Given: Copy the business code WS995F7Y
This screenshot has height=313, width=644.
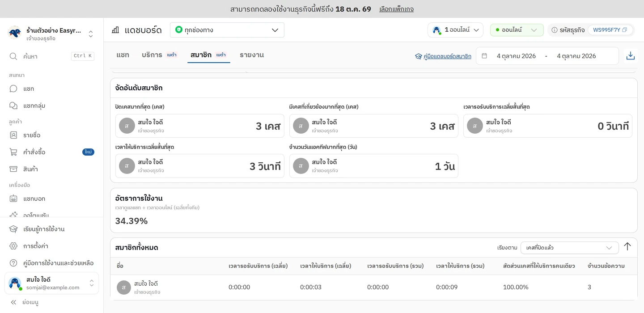Looking at the screenshot, I should tap(625, 30).
